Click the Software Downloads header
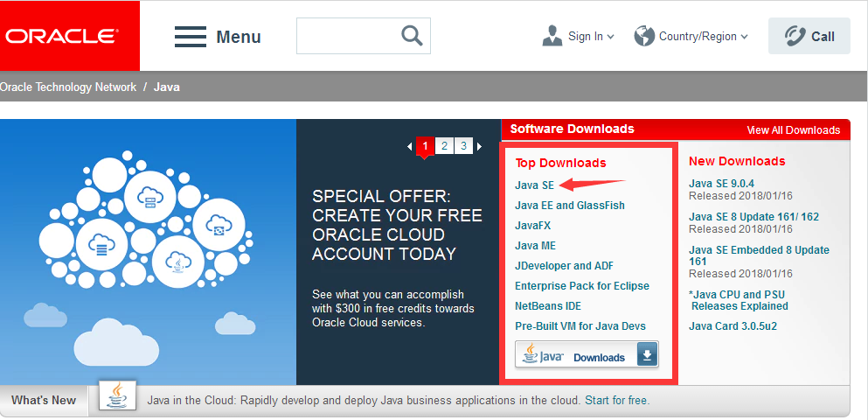The image size is (868, 420). pyautogui.click(x=572, y=129)
